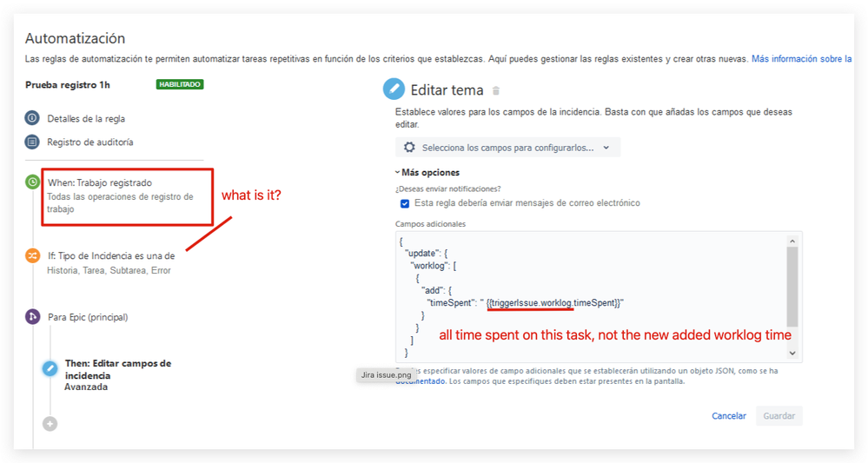Screen dimensions: 868x463
Task: Click the JSON scrollbar down arrow
Action: coord(792,353)
